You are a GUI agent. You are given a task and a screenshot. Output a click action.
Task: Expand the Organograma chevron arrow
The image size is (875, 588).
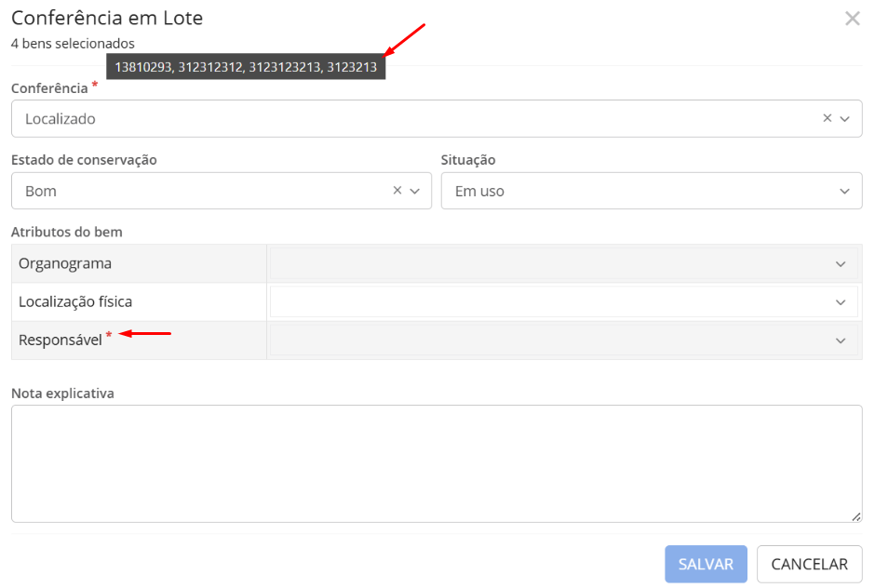pyautogui.click(x=841, y=264)
